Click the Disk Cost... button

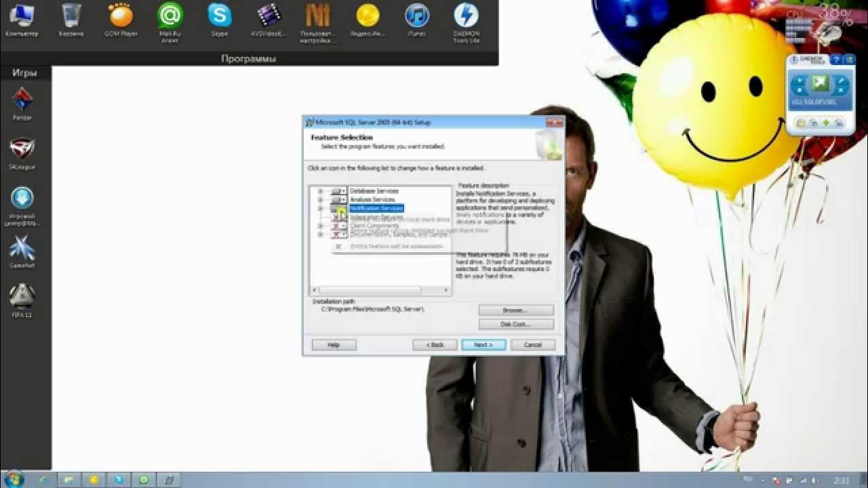[516, 325]
